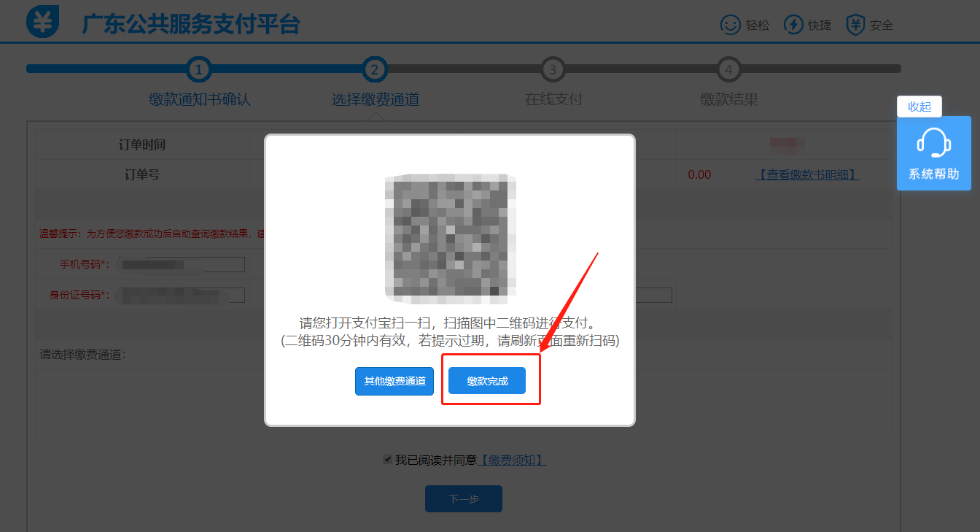Click the 其他缴费通道 button

[x=394, y=381]
